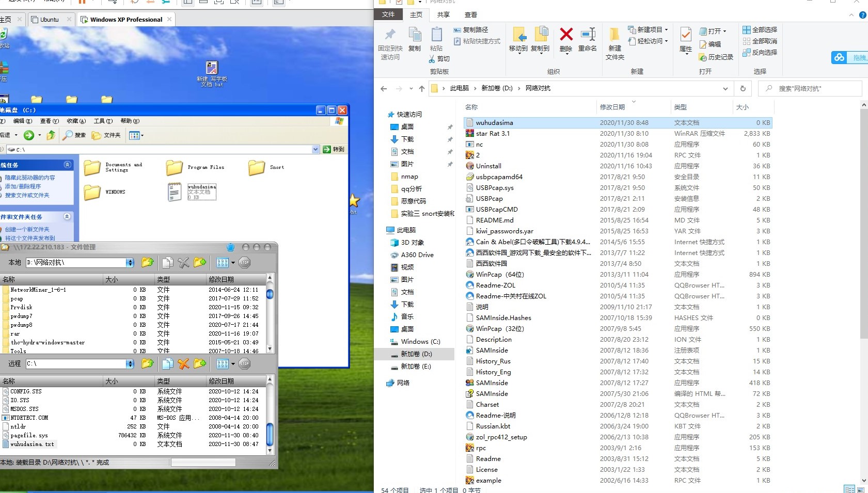Select the nmap folder in Quick Access
Viewport: 868px width, 493px height.
tap(409, 177)
